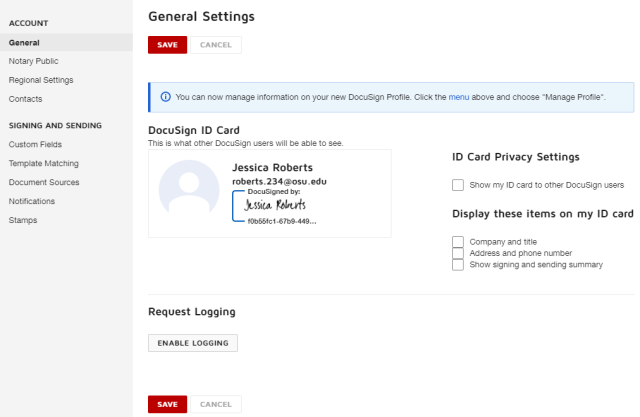Image resolution: width=640 pixels, height=417 pixels.
Task: Click the signature ID f0b55fc1-67b9-449...
Action: (x=282, y=221)
